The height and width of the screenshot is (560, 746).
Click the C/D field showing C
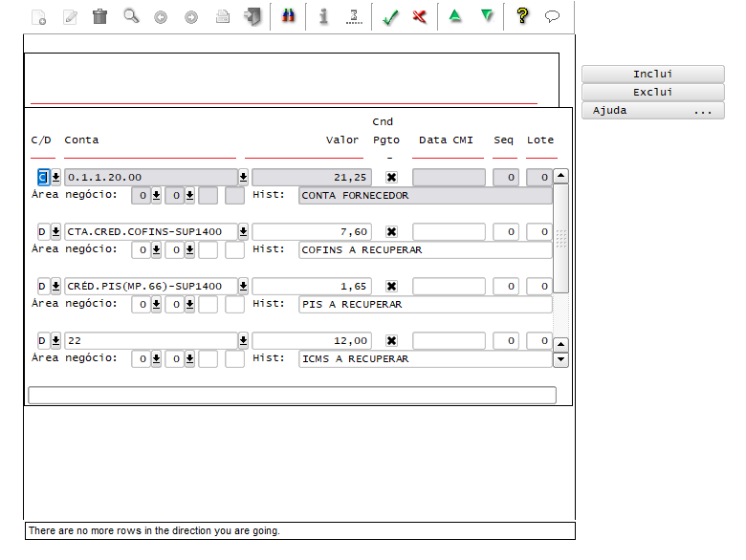click(x=43, y=178)
